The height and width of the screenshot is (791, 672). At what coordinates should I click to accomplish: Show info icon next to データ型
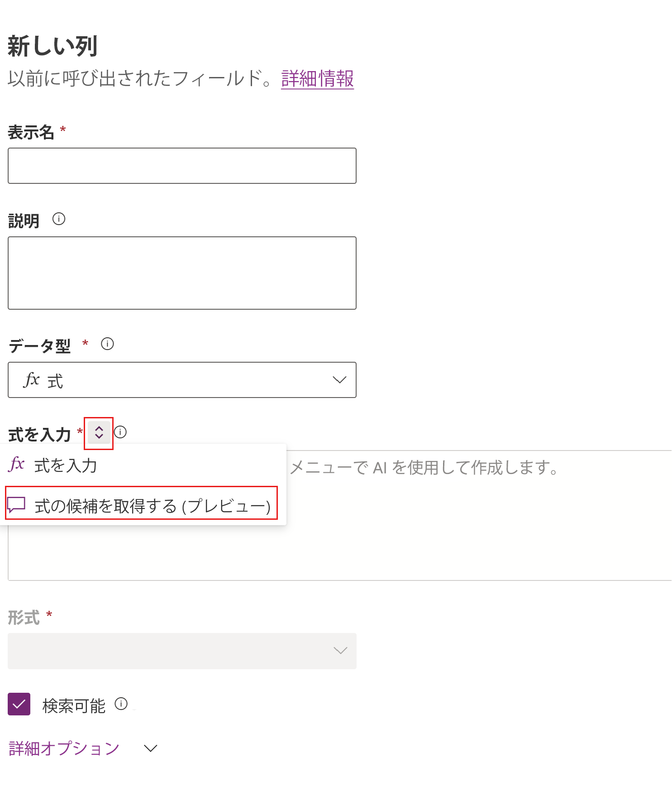(107, 344)
